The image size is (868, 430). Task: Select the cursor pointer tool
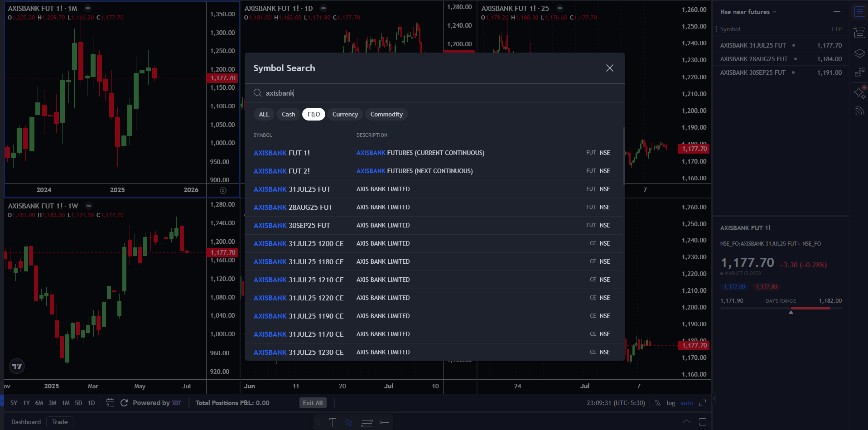(x=349, y=422)
